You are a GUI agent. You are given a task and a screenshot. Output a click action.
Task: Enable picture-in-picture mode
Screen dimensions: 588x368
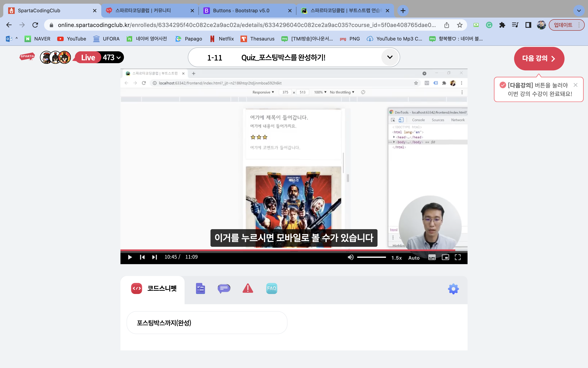coord(445,257)
